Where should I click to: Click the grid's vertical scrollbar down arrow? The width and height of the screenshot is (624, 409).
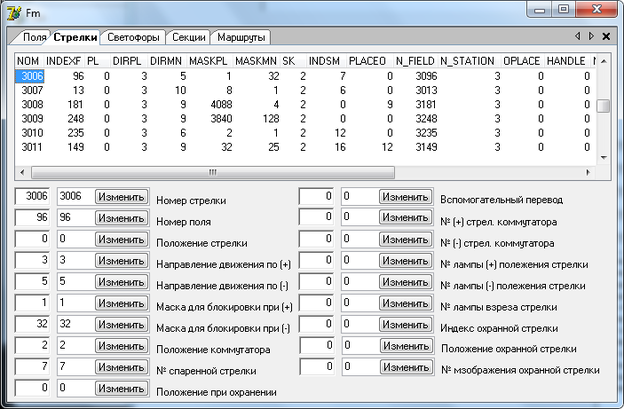coord(603,158)
